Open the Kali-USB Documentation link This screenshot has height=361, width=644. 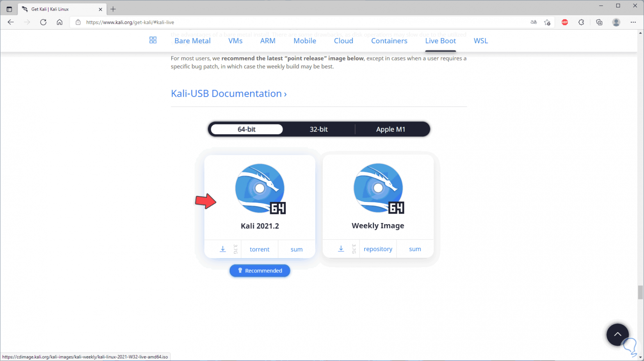[x=229, y=94]
